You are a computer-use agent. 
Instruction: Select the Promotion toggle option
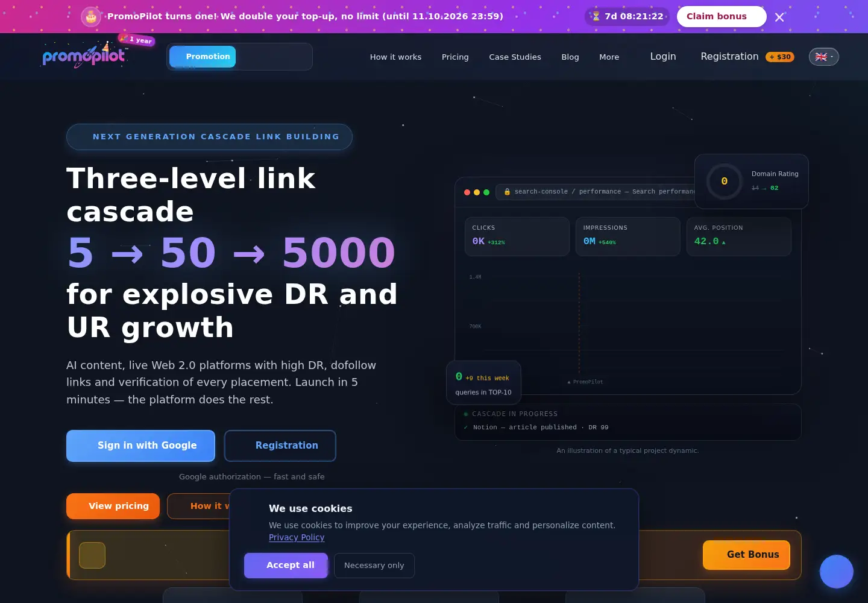coord(203,57)
